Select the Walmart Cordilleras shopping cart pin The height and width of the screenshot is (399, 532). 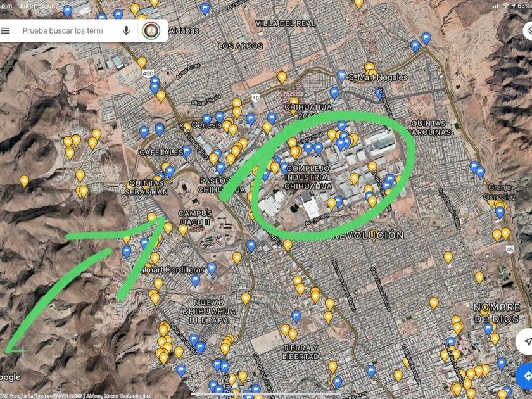tap(212, 269)
